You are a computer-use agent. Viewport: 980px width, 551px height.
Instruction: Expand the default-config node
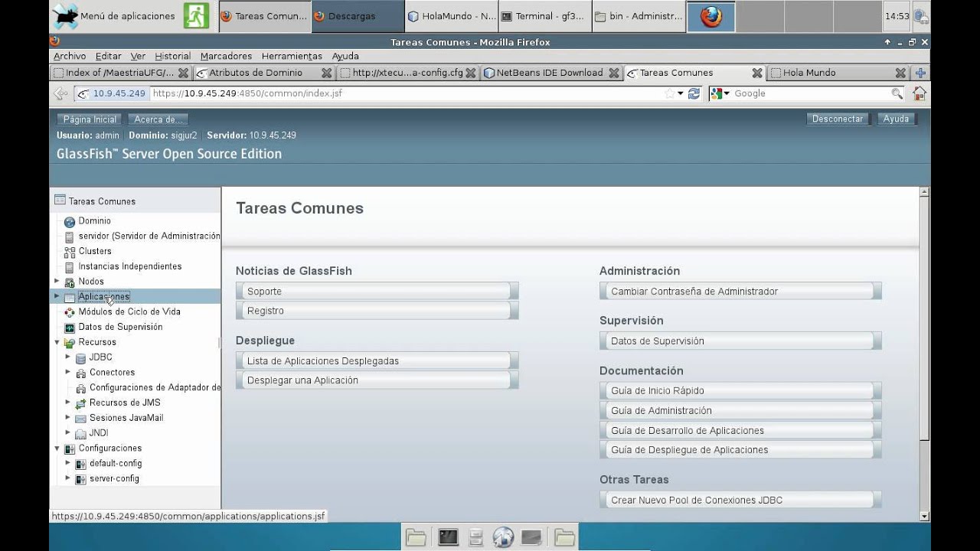point(68,463)
